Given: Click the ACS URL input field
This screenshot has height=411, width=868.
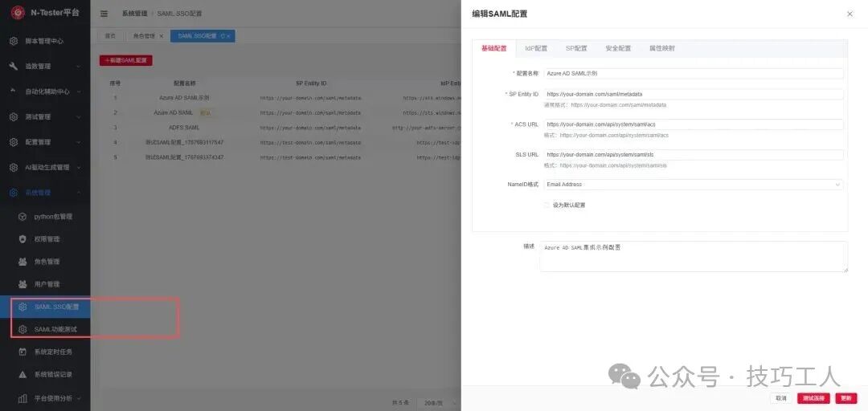Looking at the screenshot, I should point(693,124).
